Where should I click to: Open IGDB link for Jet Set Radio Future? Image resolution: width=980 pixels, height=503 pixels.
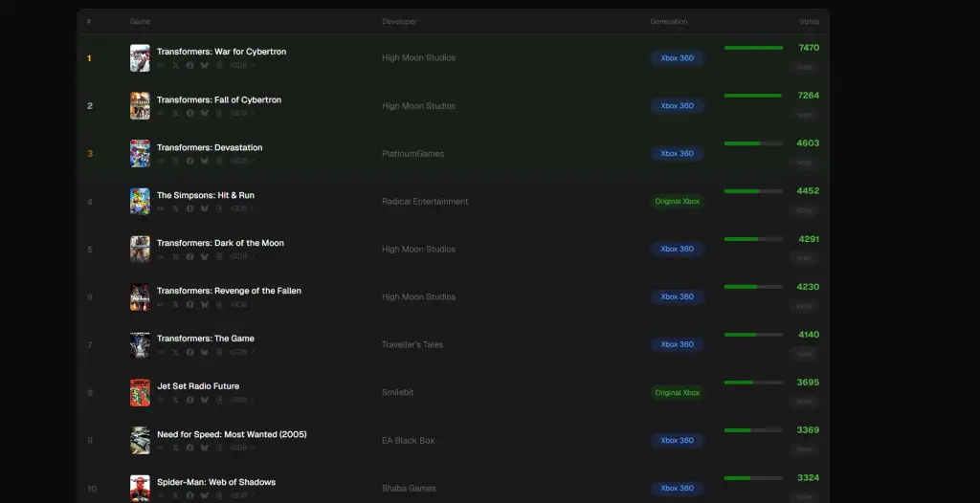click(242, 400)
